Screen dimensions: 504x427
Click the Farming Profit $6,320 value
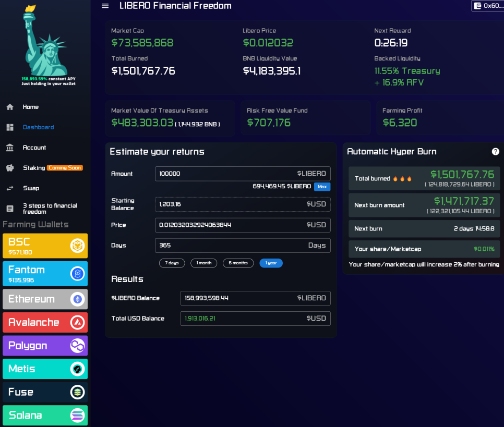point(400,123)
